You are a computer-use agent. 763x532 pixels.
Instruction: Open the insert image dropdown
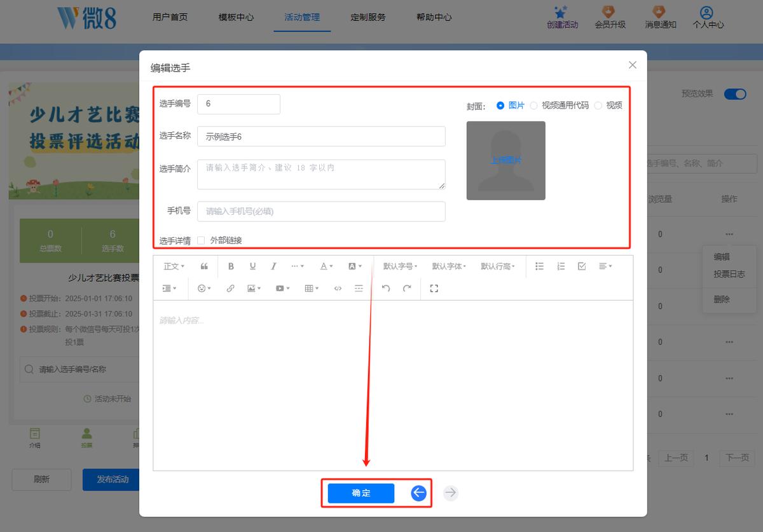pyautogui.click(x=254, y=289)
